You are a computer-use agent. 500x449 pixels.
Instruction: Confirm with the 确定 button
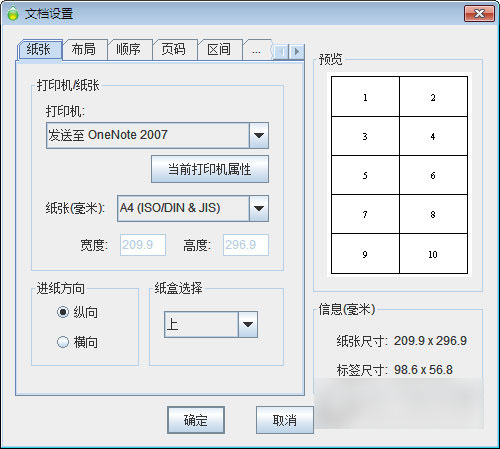pos(196,420)
